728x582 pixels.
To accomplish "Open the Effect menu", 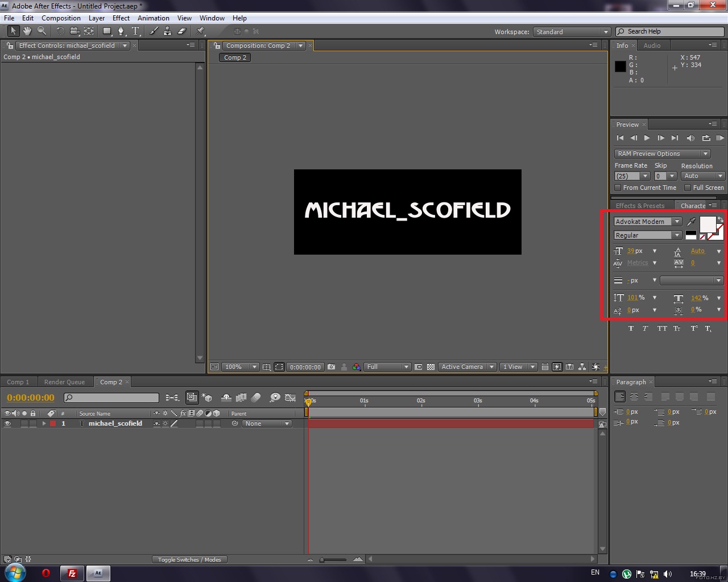I will (121, 18).
